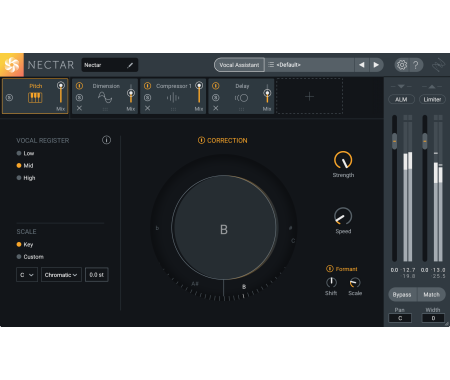Open help with the question mark icon
Image resolution: width=450 pixels, height=380 pixels.
(x=416, y=65)
